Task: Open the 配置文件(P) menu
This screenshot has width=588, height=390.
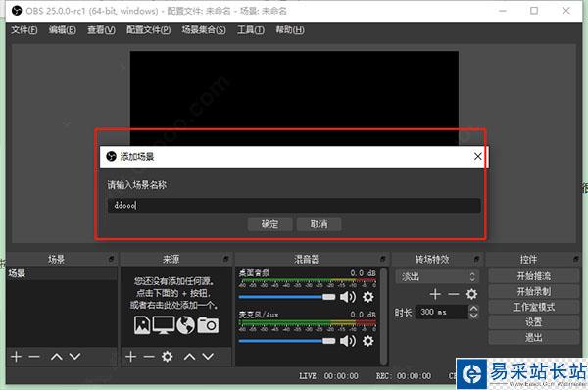Action: tap(149, 30)
